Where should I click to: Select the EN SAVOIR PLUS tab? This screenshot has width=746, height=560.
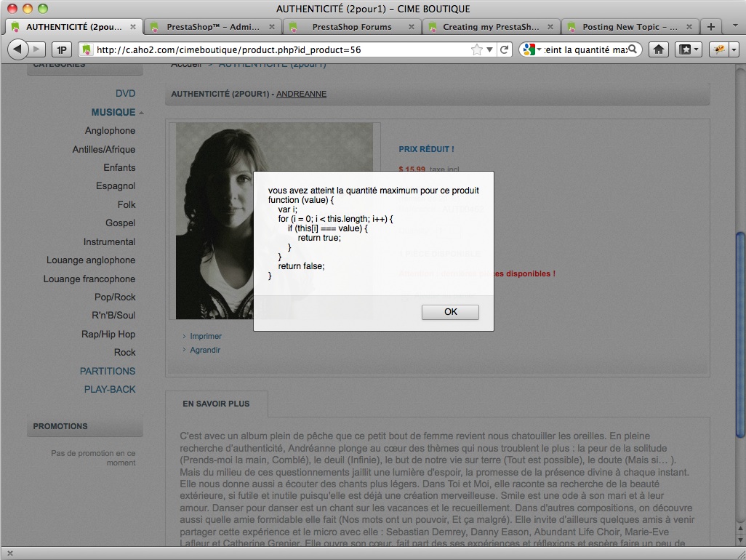pos(216,404)
